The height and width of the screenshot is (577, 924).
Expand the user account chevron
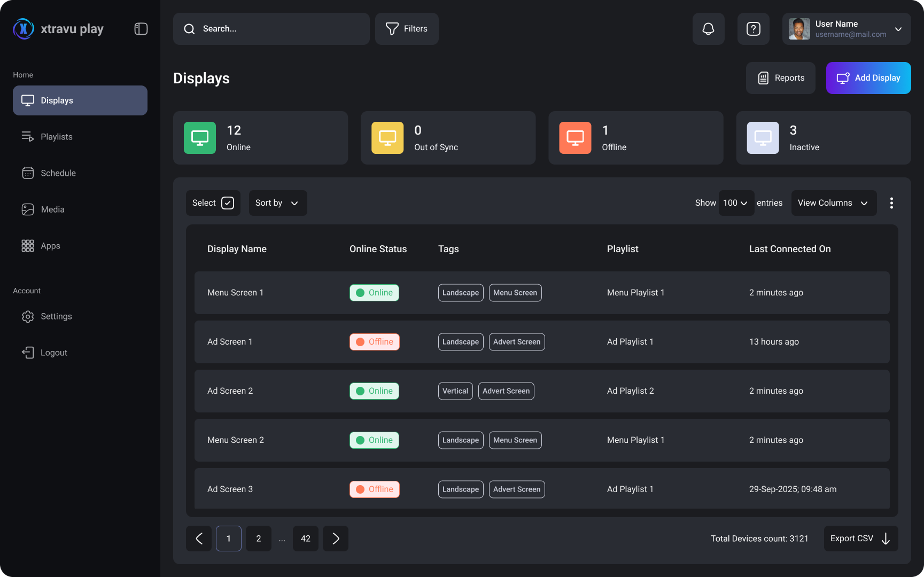(x=899, y=29)
